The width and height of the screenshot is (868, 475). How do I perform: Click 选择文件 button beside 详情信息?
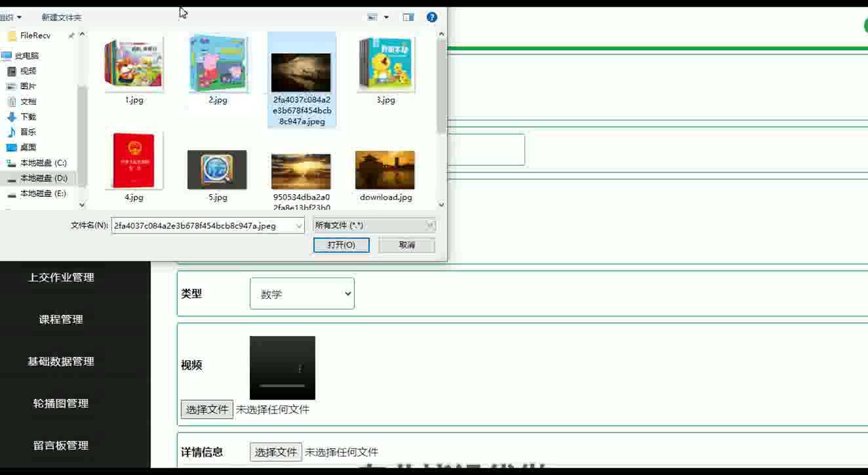(x=276, y=452)
